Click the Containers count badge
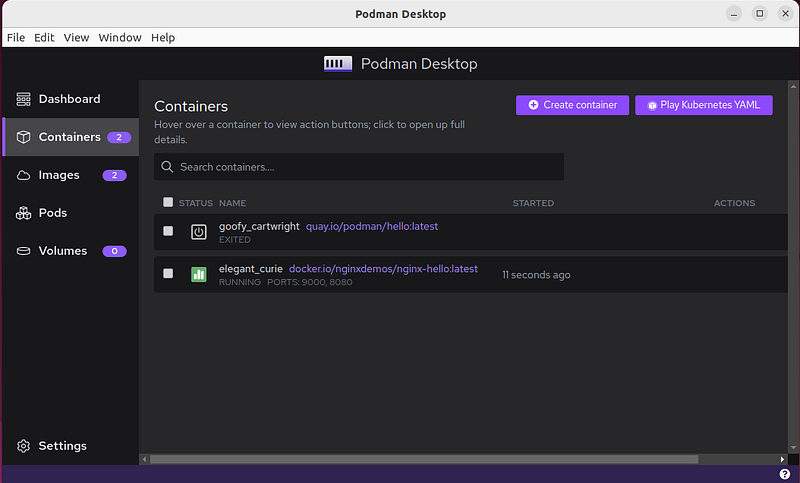This screenshot has height=483, width=800. point(119,137)
